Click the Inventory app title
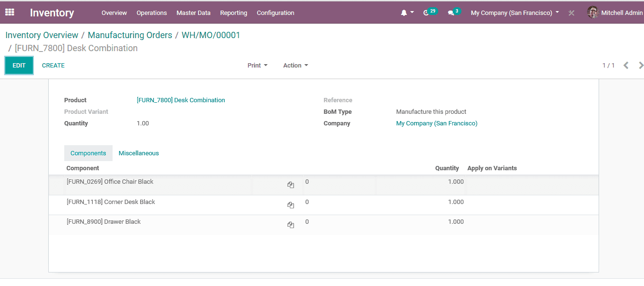 point(52,13)
